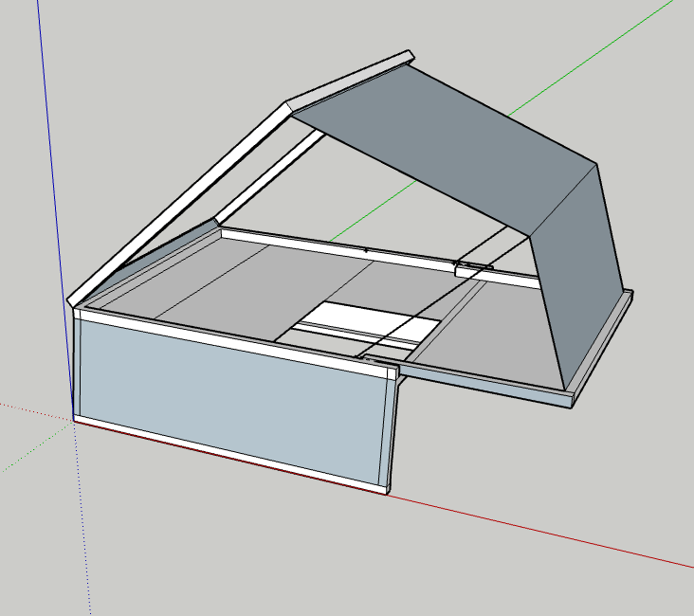
Task: Select the dark gray slanted right side panel
Action: [575, 275]
